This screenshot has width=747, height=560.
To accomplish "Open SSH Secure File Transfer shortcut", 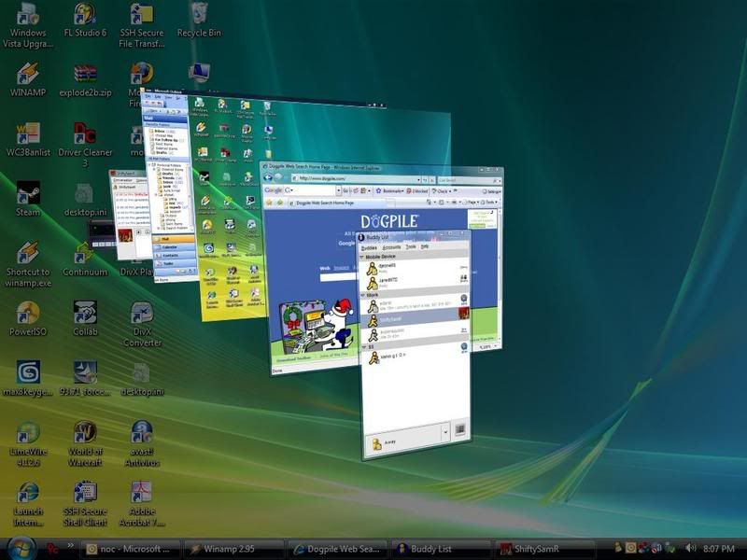I will click(142, 26).
